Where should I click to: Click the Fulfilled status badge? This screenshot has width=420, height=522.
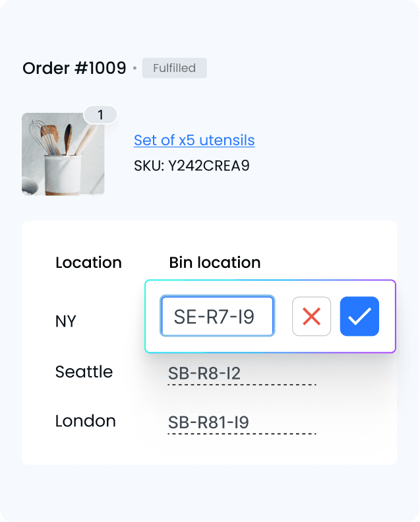click(x=174, y=68)
